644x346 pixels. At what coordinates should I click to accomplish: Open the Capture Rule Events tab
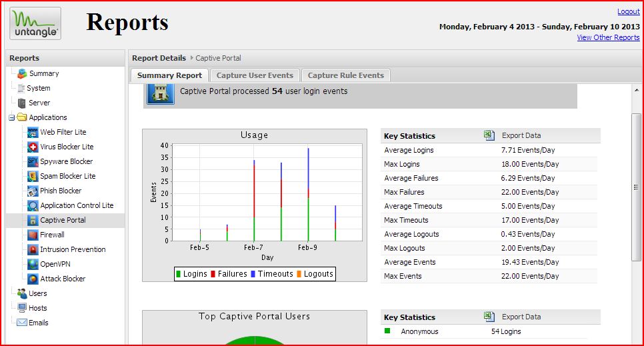[345, 75]
